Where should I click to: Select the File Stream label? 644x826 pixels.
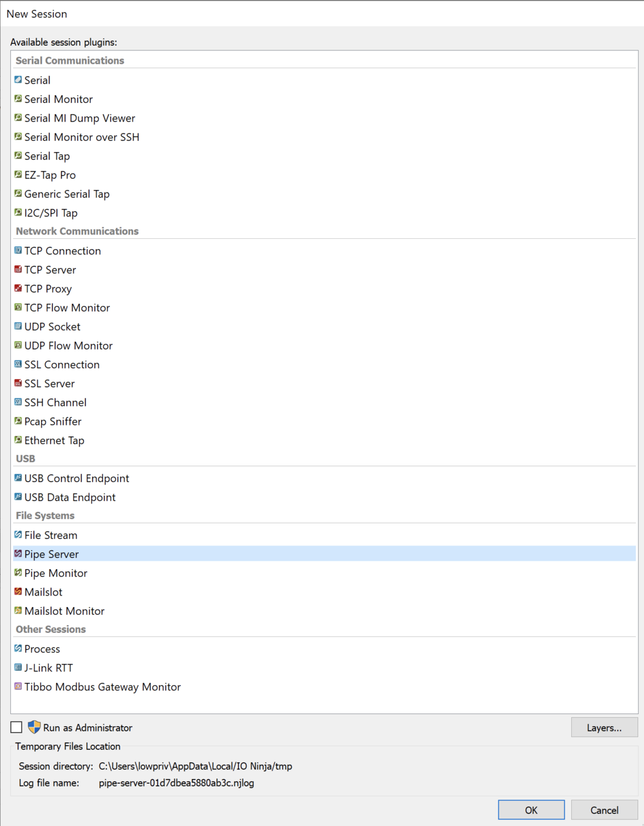pos(51,535)
